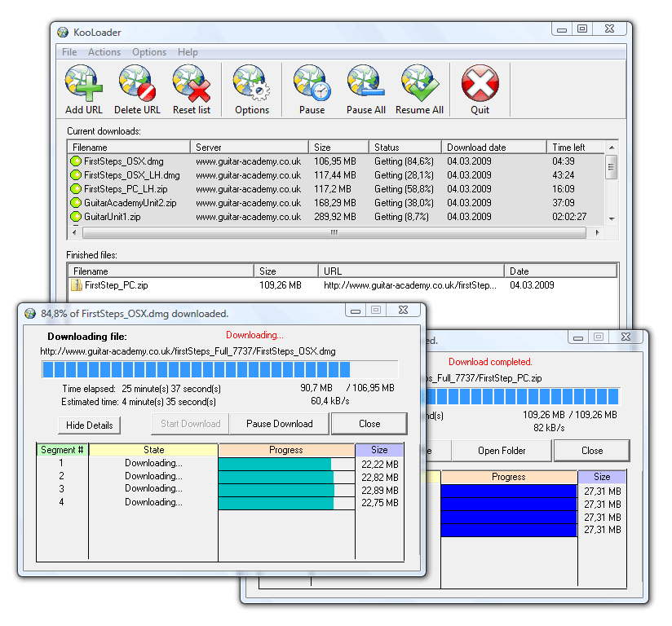
Task: Click the horizontal scrollbar right arrow in downloads list
Action: click(x=598, y=232)
